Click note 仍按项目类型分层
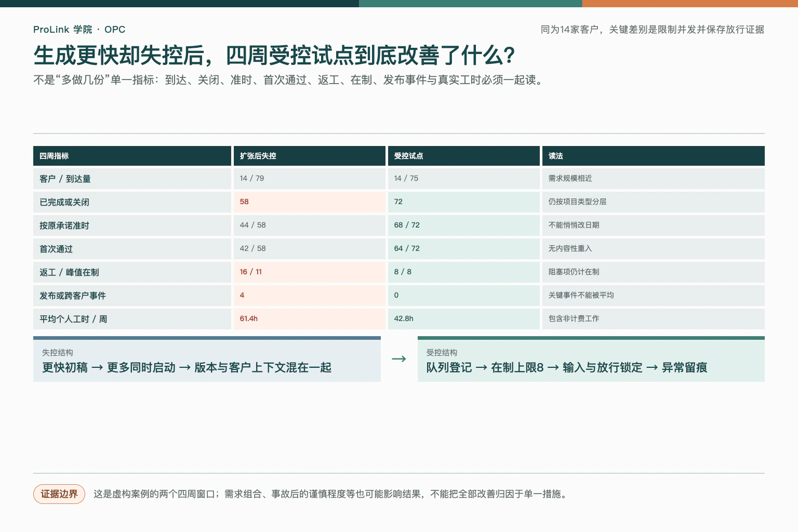Screen dimensions: 798x532 coord(577,202)
